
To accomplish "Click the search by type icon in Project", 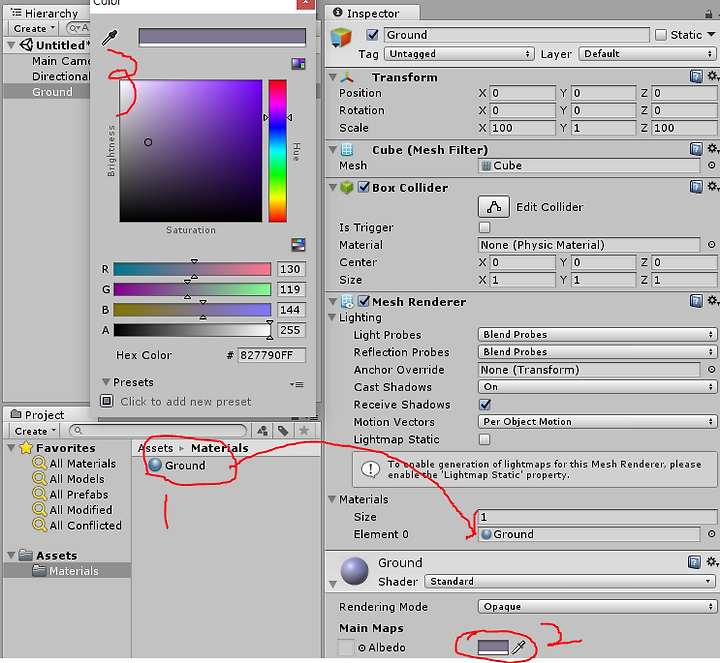I will [263, 431].
